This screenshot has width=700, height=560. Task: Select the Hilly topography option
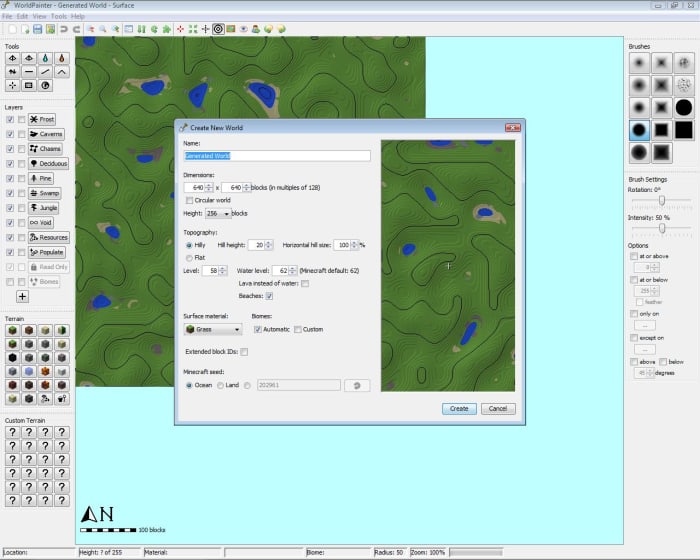point(189,245)
